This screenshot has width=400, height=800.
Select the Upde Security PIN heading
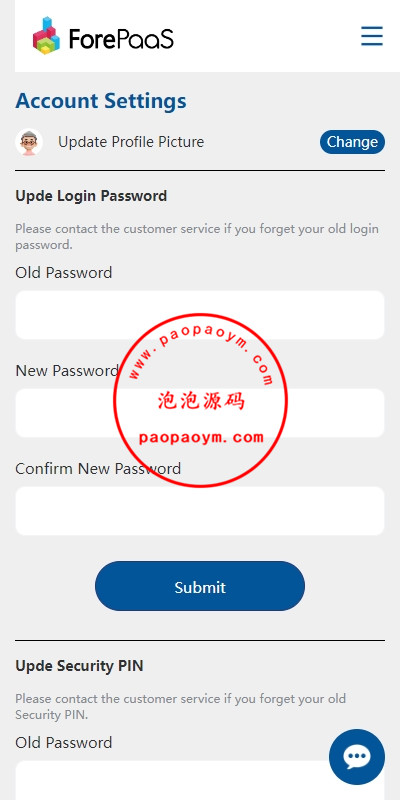(x=79, y=666)
